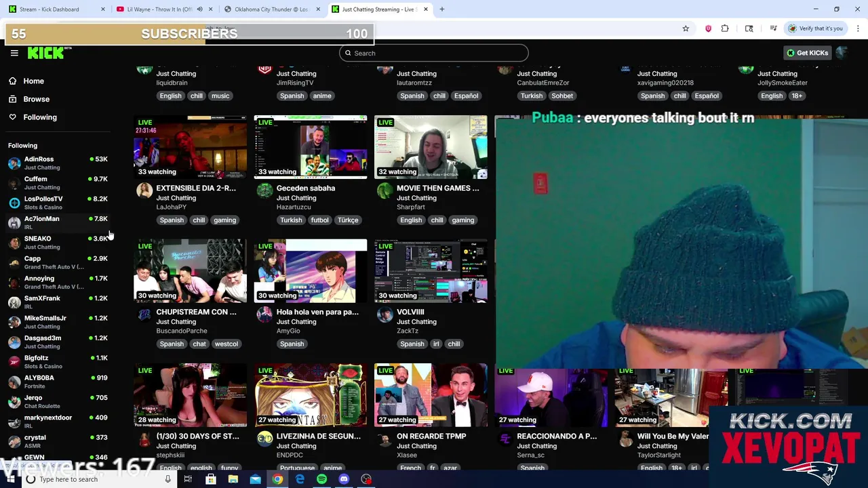This screenshot has height=488, width=868.
Task: Open the uBlock Origin extension icon
Action: (x=708, y=28)
